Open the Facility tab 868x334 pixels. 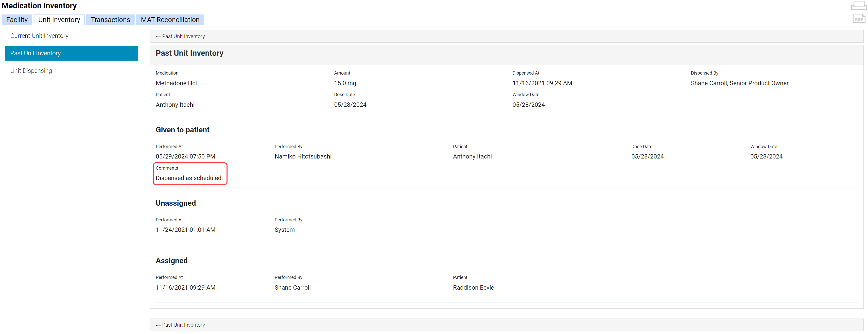(17, 20)
